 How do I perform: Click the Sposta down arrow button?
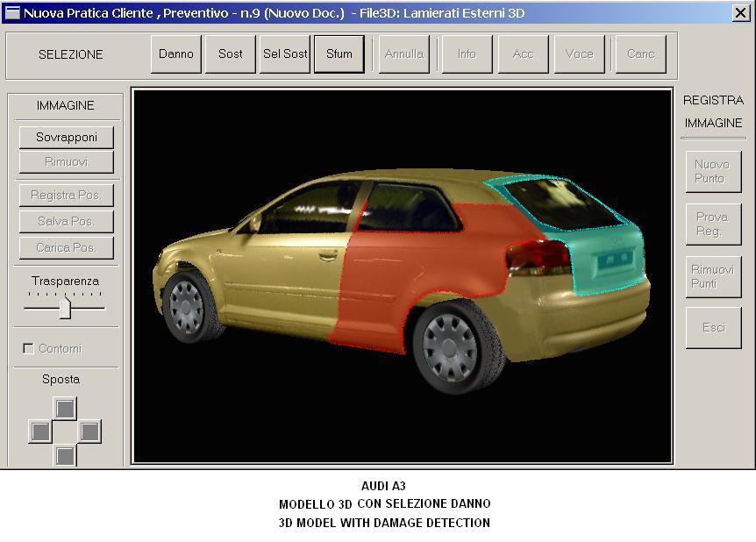(65, 454)
